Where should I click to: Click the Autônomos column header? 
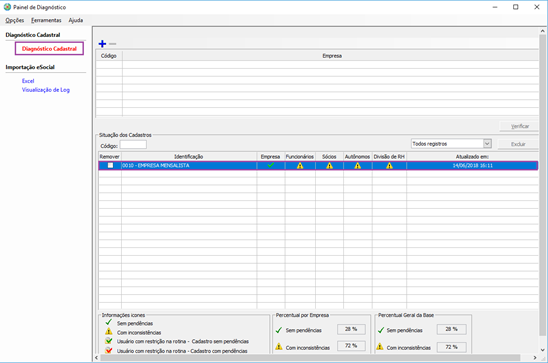358,157
